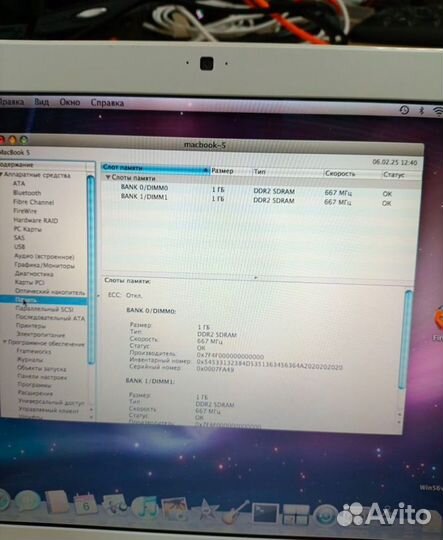Select Bluetooth in the sidebar list

pos(27,193)
